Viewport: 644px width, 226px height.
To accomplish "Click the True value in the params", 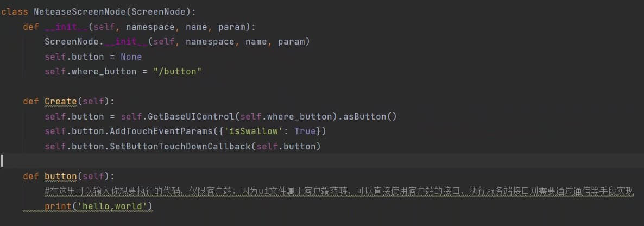I will (305, 131).
